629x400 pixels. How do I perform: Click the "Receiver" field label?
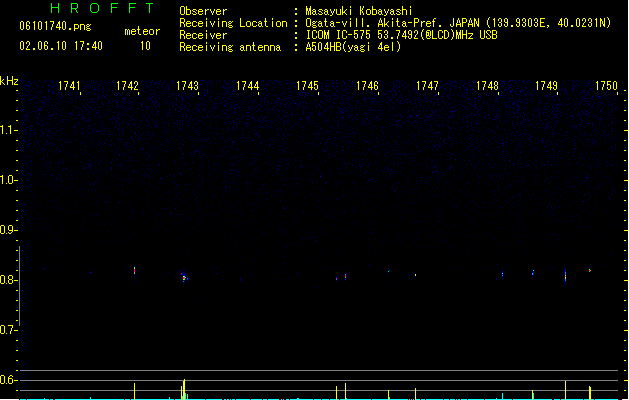[203, 35]
